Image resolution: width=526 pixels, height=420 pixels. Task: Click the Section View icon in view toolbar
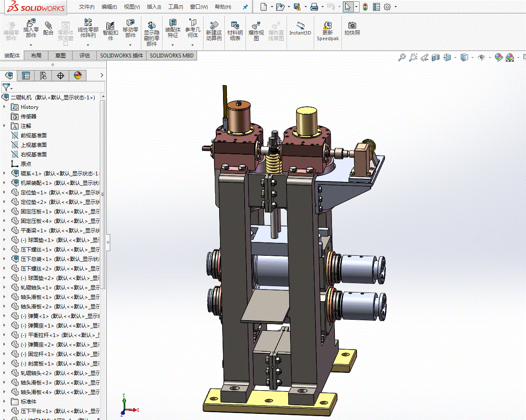(436, 57)
